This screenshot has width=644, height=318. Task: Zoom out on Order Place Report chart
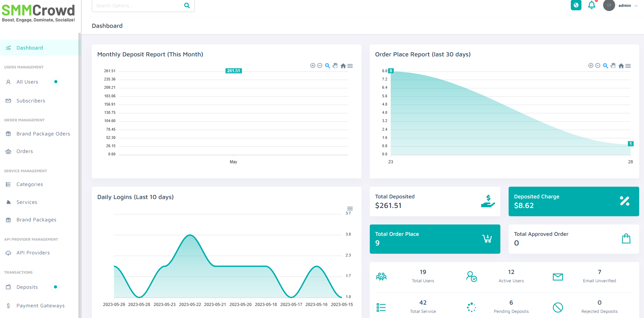[x=598, y=66]
